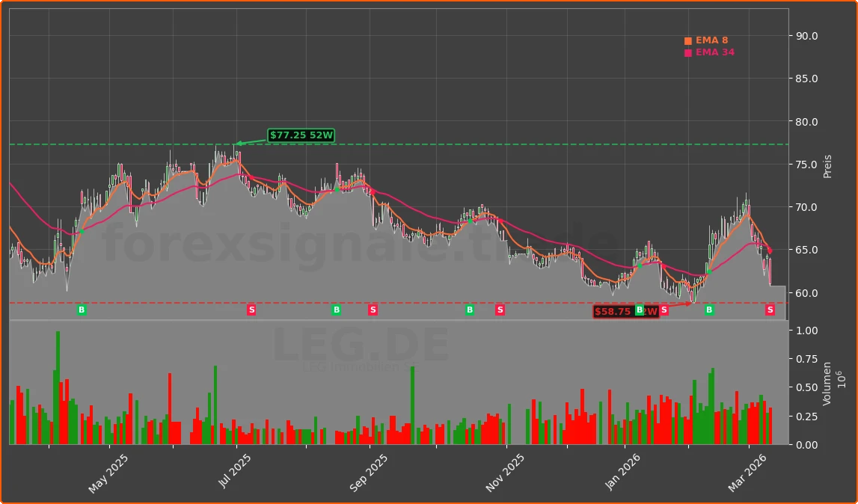Click the pink EMA 34 color swatch

687,52
